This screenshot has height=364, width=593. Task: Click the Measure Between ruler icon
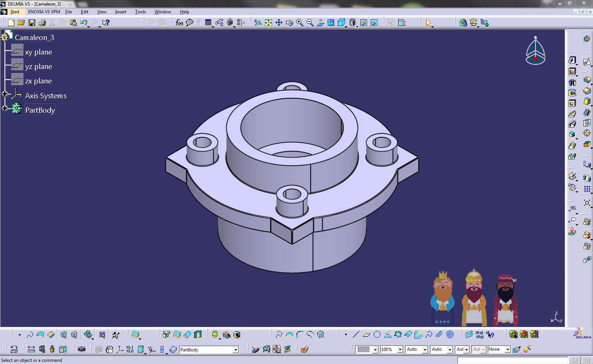click(31, 349)
